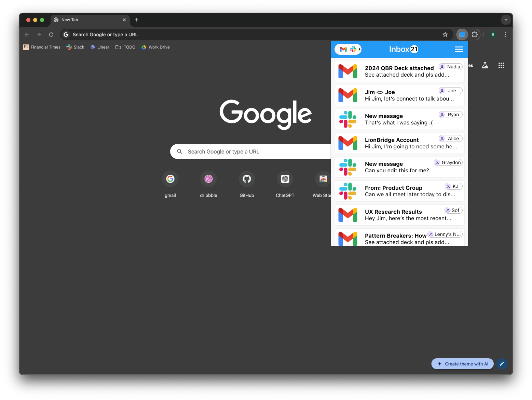Open Graydon's Can you edit this message
532x400 pixels.
(399, 167)
